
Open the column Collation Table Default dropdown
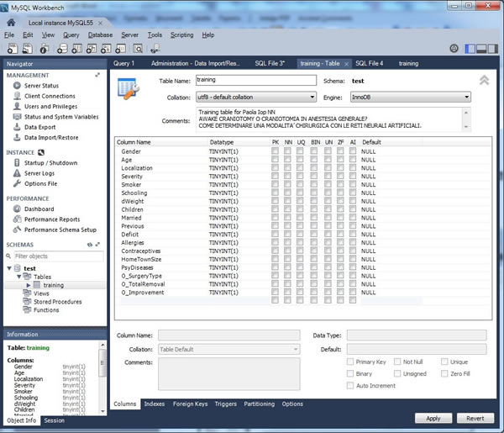click(x=228, y=350)
